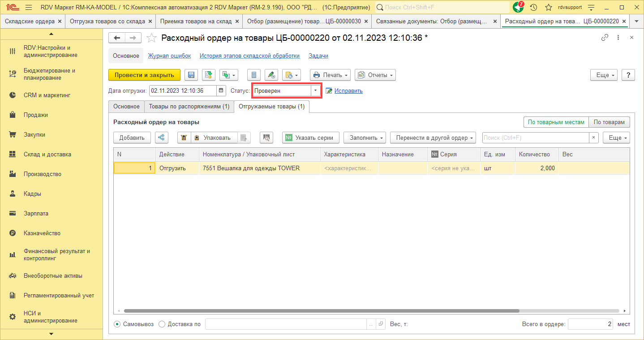Open calendar picker for shipment date
Image resolution: width=644 pixels, height=340 pixels.
[x=221, y=90]
